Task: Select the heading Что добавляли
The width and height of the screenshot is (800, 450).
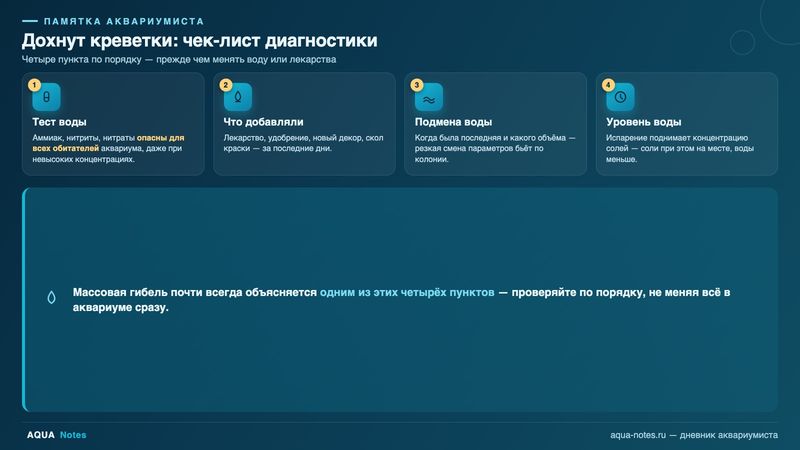Action: 263,122
